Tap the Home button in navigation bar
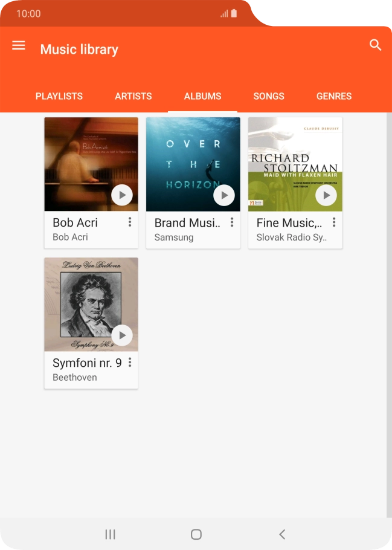The height and width of the screenshot is (550, 392). 196,534
